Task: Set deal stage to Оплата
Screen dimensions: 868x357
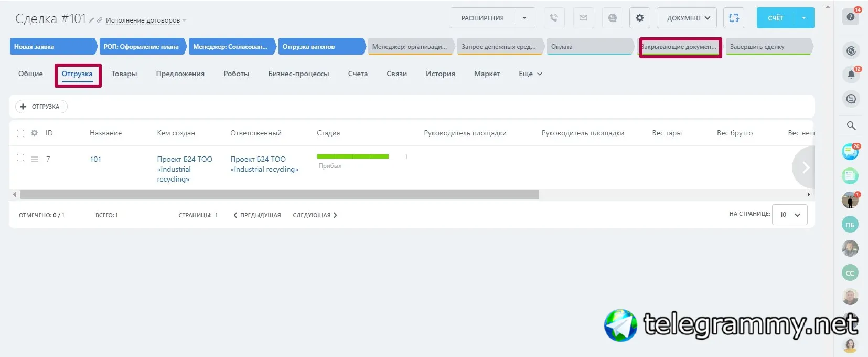Action: click(x=590, y=47)
